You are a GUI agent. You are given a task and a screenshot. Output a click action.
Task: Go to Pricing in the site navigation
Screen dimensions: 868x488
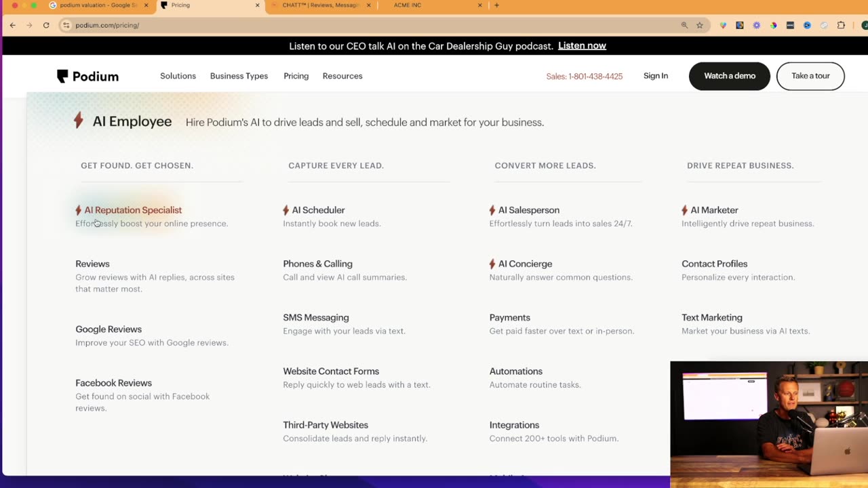pos(296,76)
